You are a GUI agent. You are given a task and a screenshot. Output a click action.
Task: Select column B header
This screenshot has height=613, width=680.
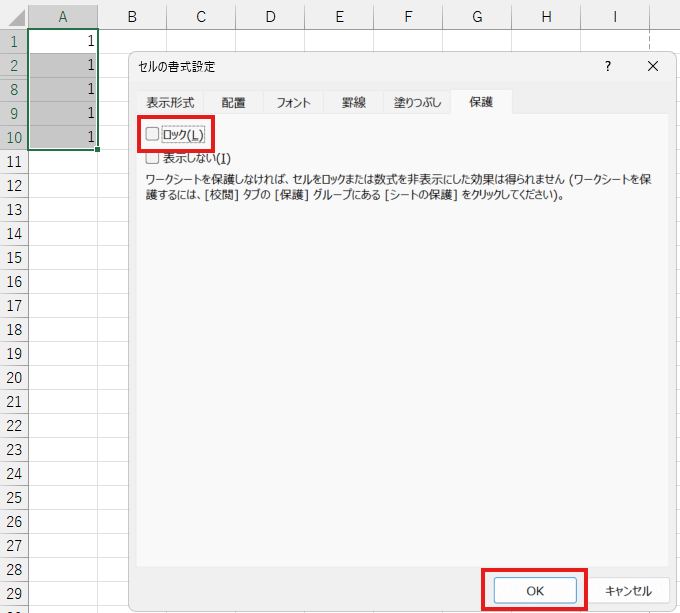(132, 16)
